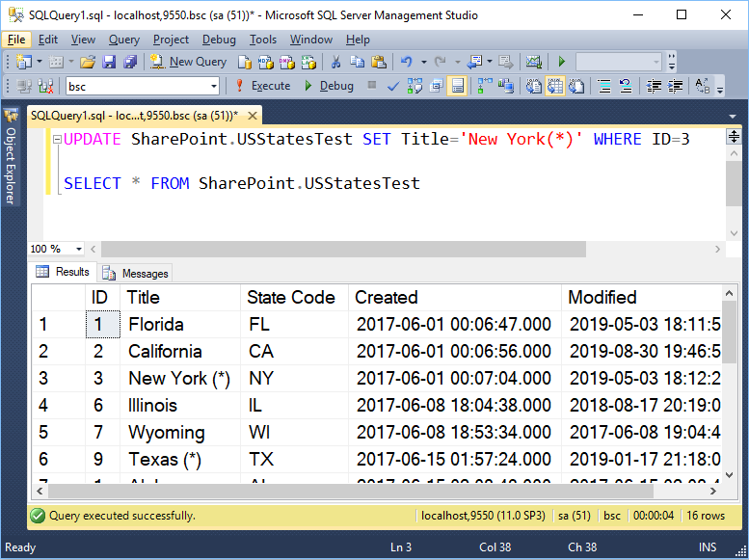Save the current query with floppy icon
The height and width of the screenshot is (560, 749).
(x=109, y=62)
